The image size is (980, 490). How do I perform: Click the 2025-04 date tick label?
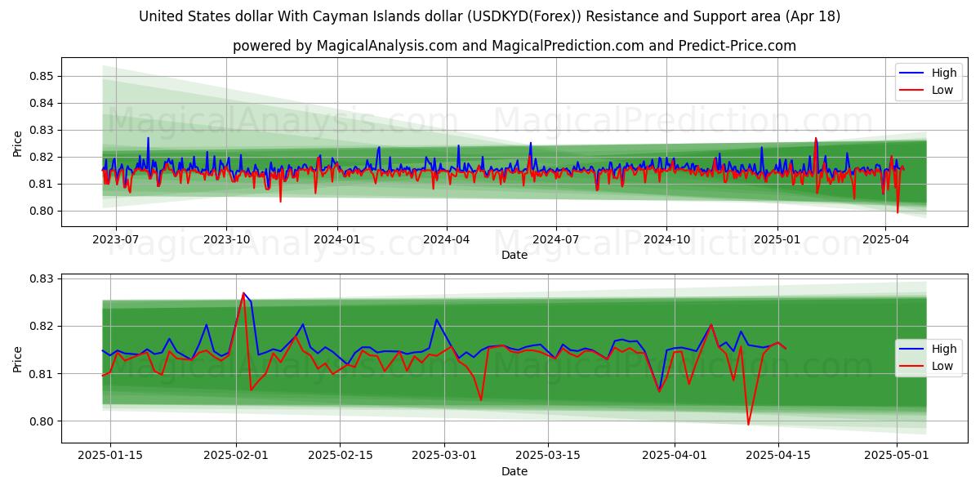pos(885,239)
